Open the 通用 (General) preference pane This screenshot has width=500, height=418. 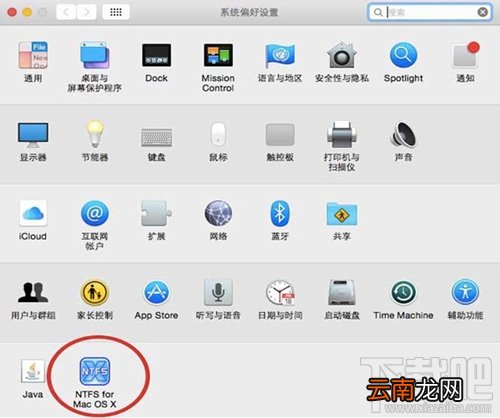(33, 55)
